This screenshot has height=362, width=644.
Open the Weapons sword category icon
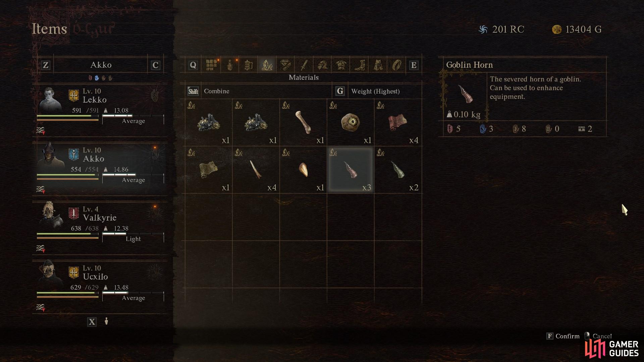[304, 65]
